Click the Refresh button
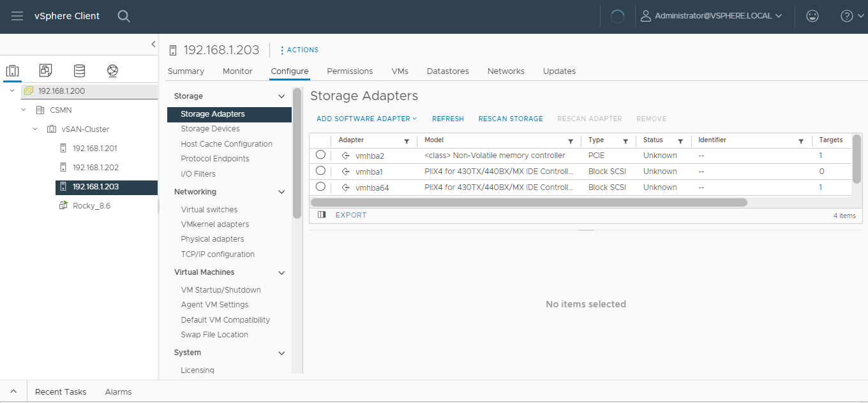The height and width of the screenshot is (403, 868). pyautogui.click(x=448, y=119)
